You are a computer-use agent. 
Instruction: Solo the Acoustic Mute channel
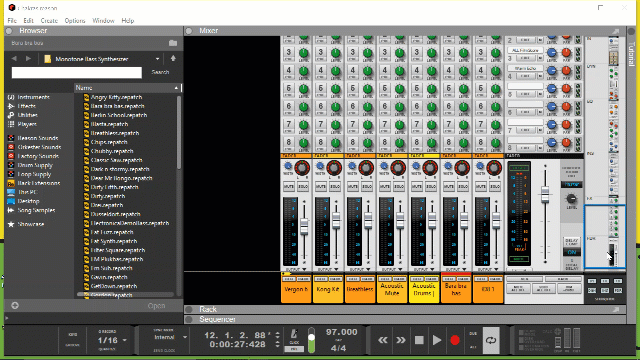click(399, 187)
